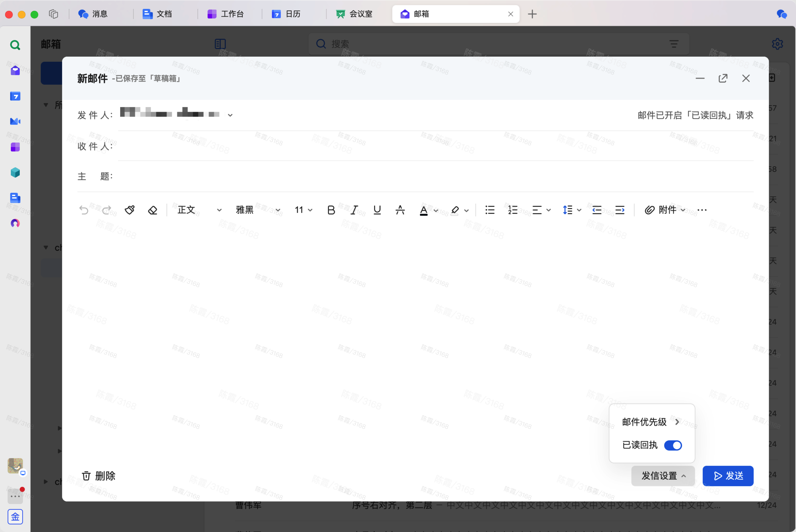This screenshot has width=796, height=532.
Task: Expand the sender address dropdown
Action: [x=230, y=115]
